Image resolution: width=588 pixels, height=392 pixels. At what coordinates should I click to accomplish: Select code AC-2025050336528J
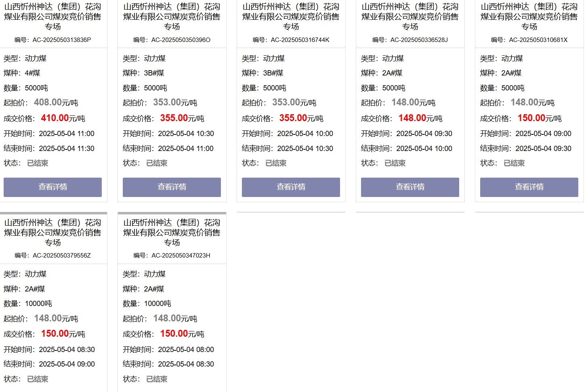419,40
